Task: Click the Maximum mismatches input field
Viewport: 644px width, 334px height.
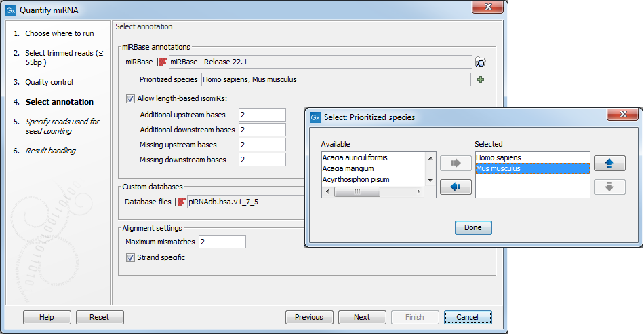Action: (222, 242)
